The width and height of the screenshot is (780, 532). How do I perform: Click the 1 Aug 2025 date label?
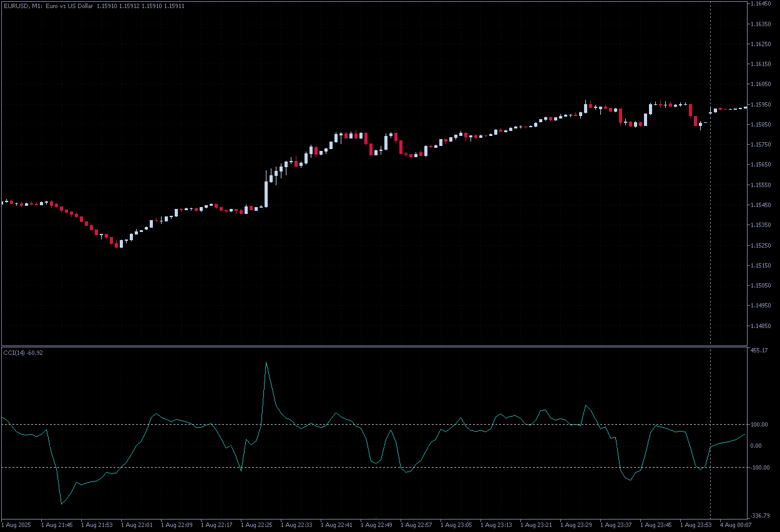click(18, 525)
